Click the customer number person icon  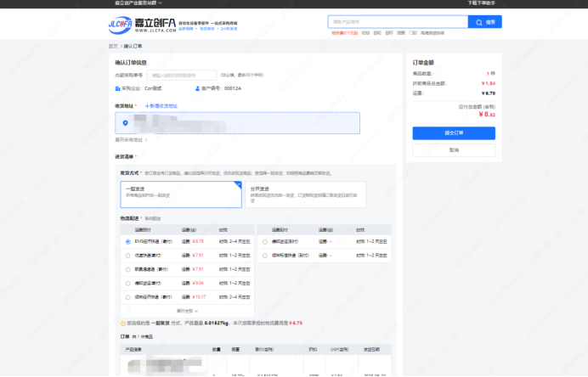(198, 88)
